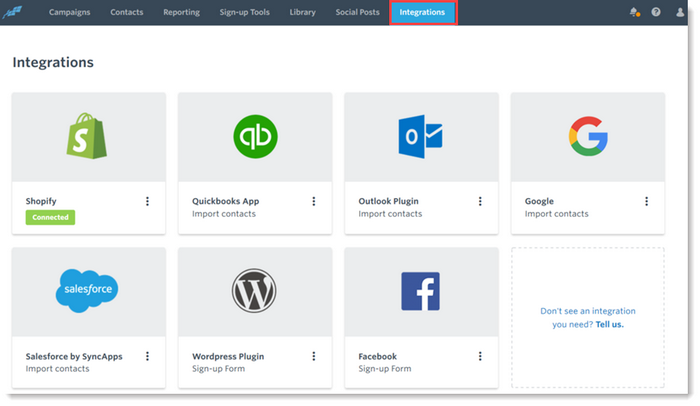Go to the Campaigns tab
The width and height of the screenshot is (700, 406).
(70, 12)
